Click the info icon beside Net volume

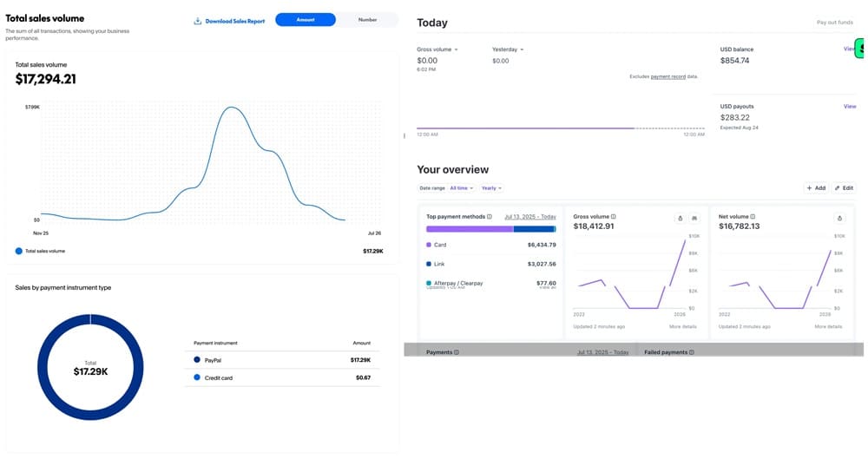(x=753, y=217)
